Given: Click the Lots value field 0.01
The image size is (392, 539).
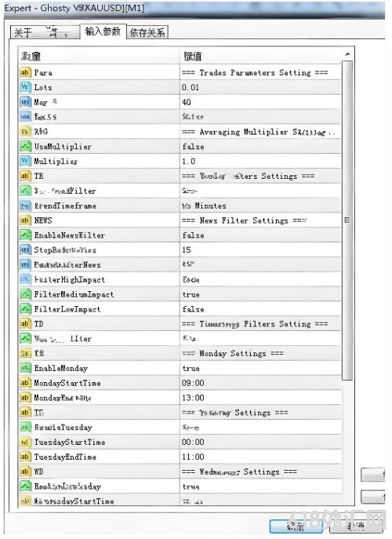Looking at the screenshot, I should pos(260,87).
